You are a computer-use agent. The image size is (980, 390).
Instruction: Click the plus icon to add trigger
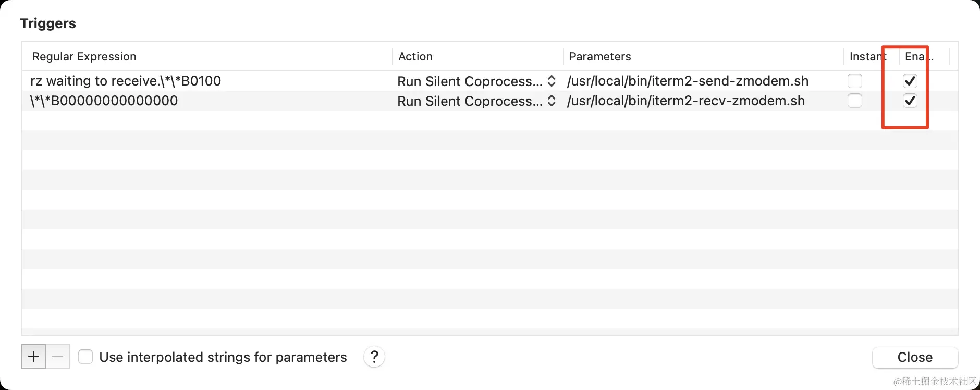(33, 357)
